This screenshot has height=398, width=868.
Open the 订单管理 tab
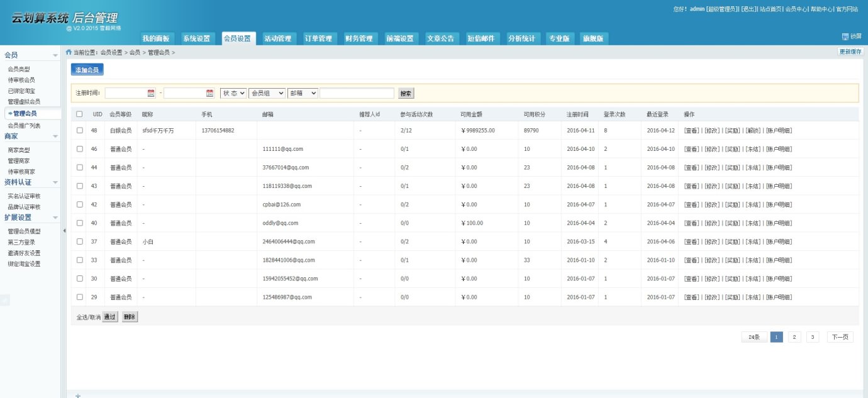tap(318, 38)
